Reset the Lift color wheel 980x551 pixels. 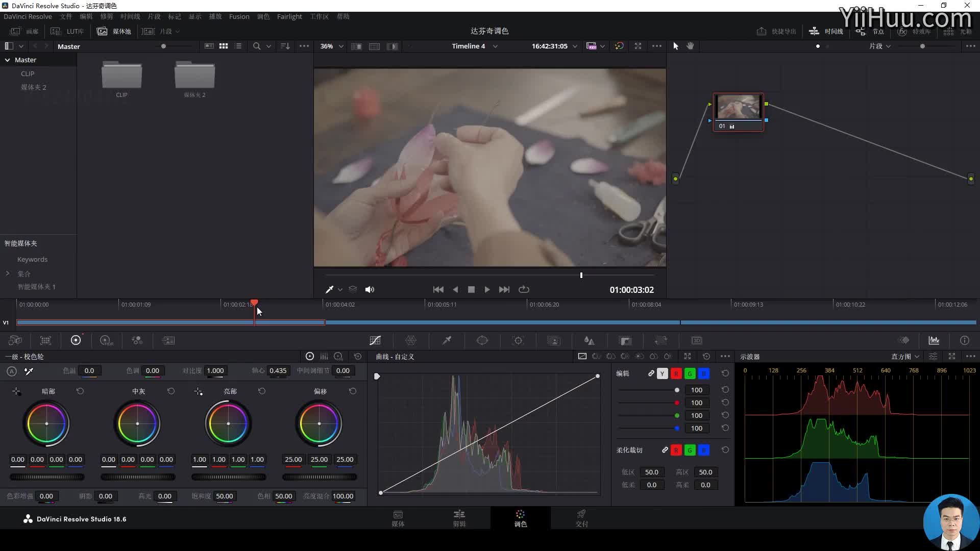coord(80,391)
